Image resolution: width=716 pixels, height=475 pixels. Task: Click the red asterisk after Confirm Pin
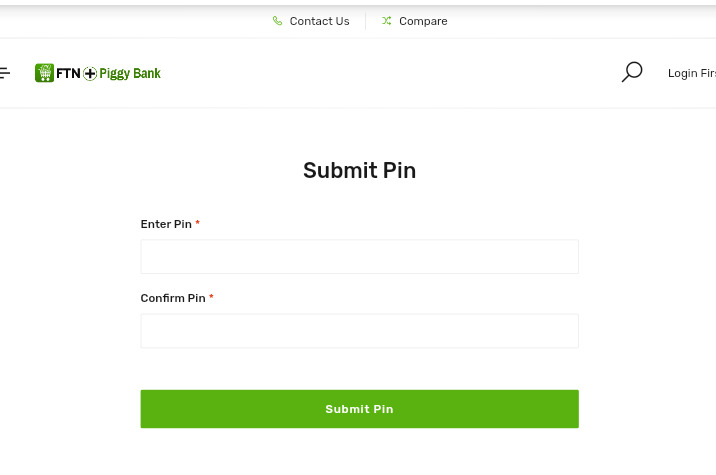coord(211,298)
